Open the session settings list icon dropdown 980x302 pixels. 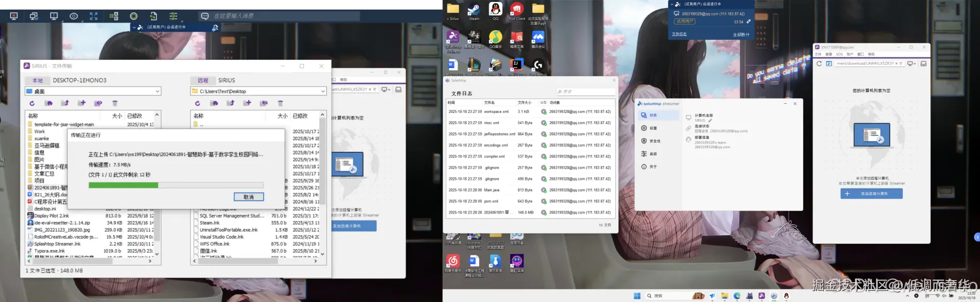(174, 16)
